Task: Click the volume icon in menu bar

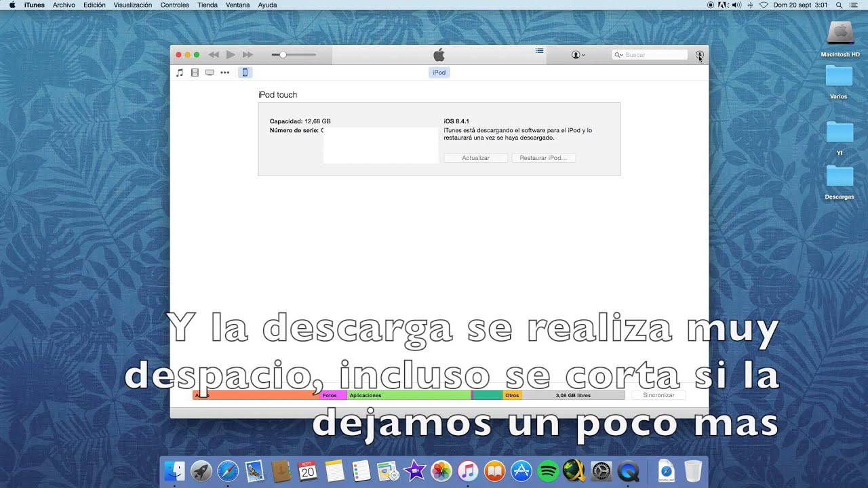Action: (x=736, y=5)
